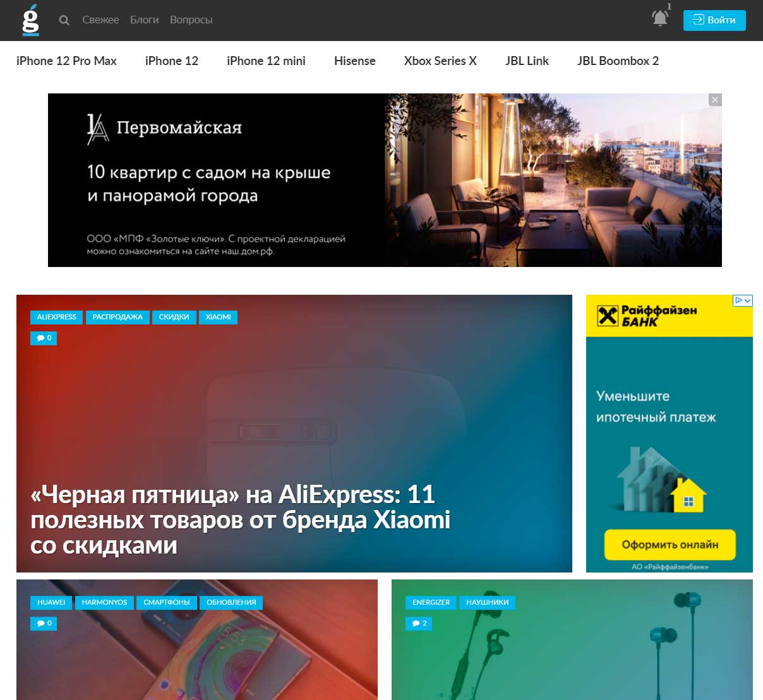Open the HARMONYOS tag
The image size is (763, 700).
[x=104, y=602]
